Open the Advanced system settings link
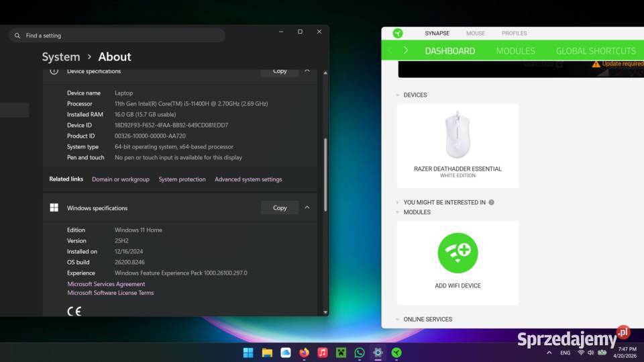 (248, 179)
